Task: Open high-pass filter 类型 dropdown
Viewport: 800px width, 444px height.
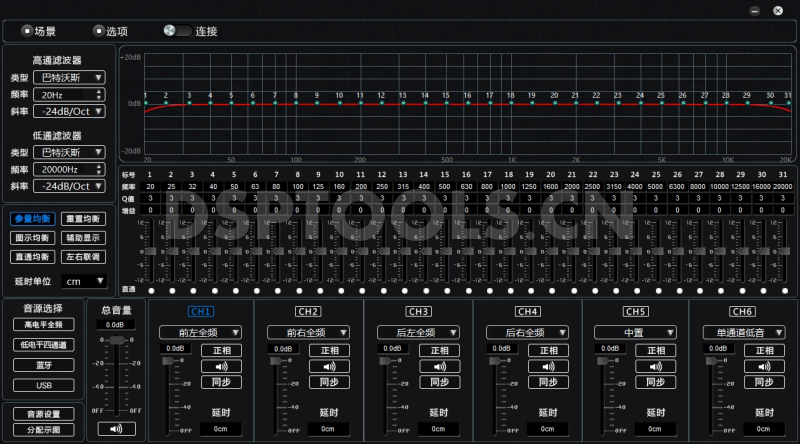Action: point(69,78)
